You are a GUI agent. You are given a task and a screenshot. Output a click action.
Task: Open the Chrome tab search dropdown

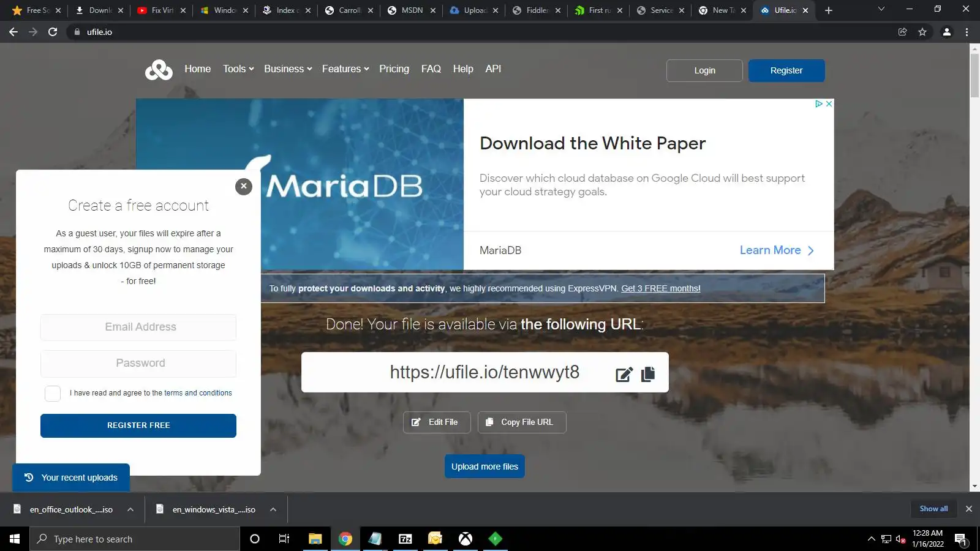[x=881, y=9]
